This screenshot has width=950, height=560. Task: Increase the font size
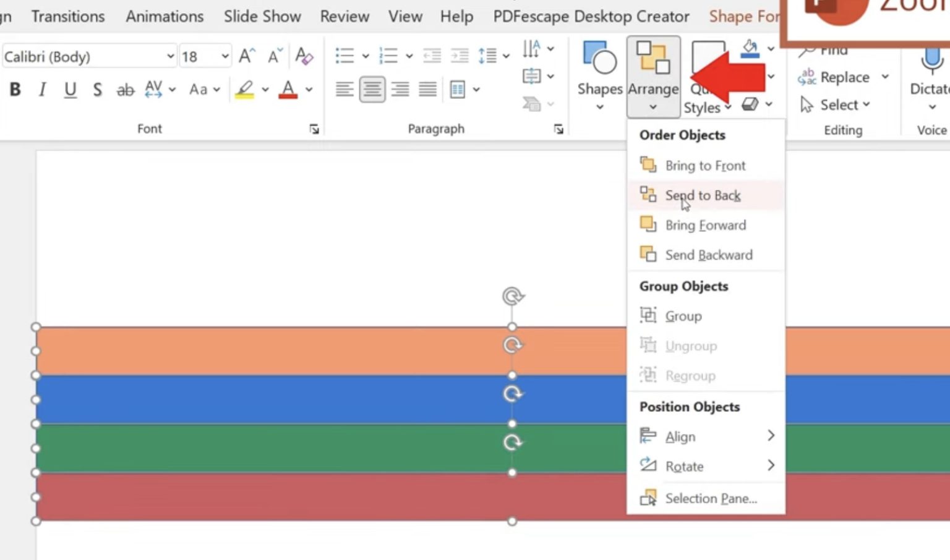tap(246, 55)
